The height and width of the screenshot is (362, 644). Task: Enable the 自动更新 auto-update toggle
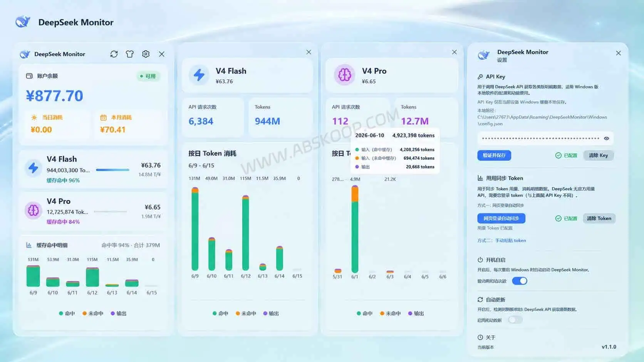coord(515,320)
